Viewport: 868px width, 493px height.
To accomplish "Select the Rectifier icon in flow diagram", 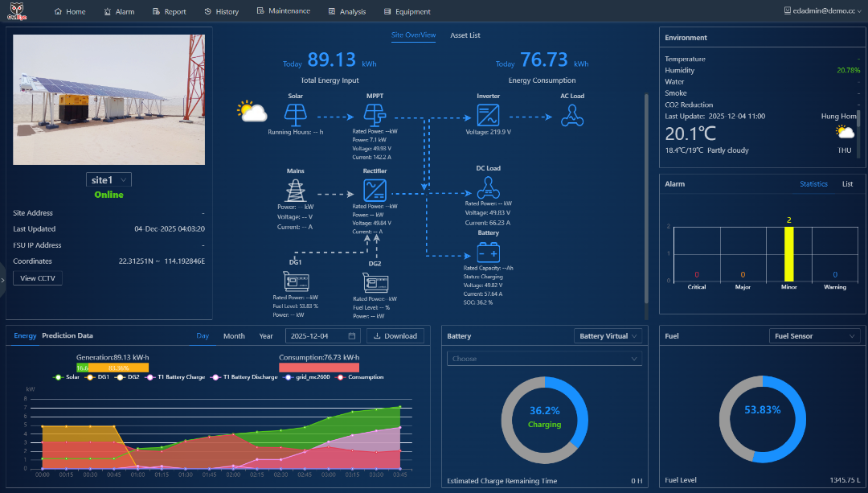I will (x=375, y=191).
